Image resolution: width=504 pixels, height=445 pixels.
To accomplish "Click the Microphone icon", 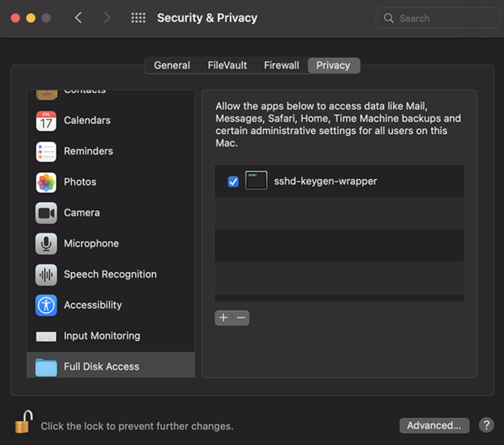I will coord(45,243).
